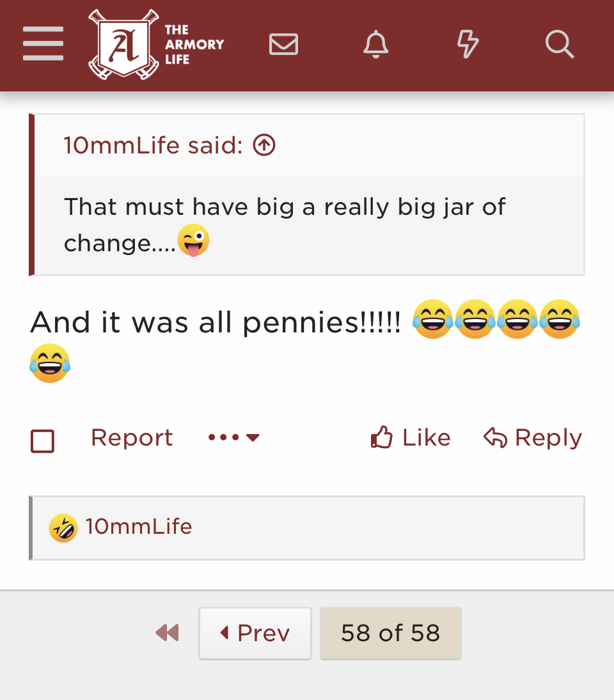The width and height of the screenshot is (614, 700).
Task: Jump to the quoted post via arrow icon
Action: tap(264, 145)
